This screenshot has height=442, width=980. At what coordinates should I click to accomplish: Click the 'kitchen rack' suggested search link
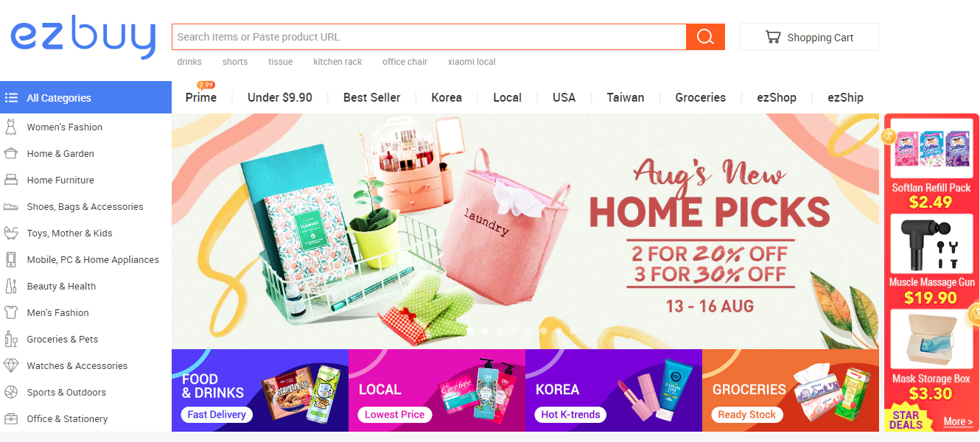(x=337, y=62)
